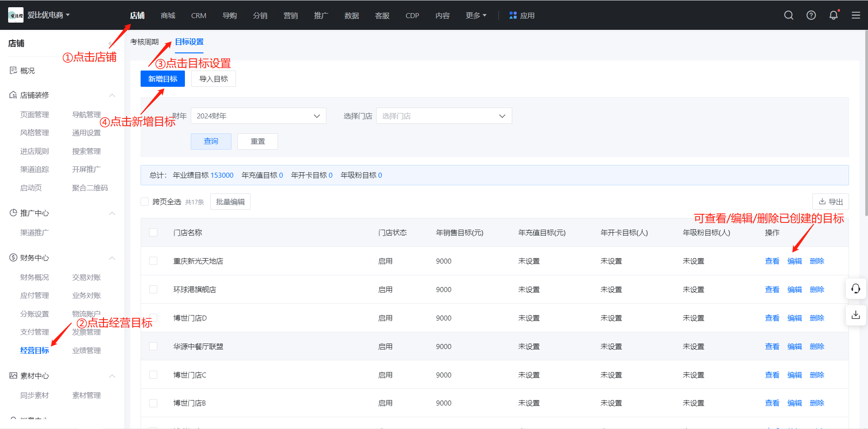868x429 pixels.
Task: Switch to the 目标设置 tab
Action: (x=189, y=42)
